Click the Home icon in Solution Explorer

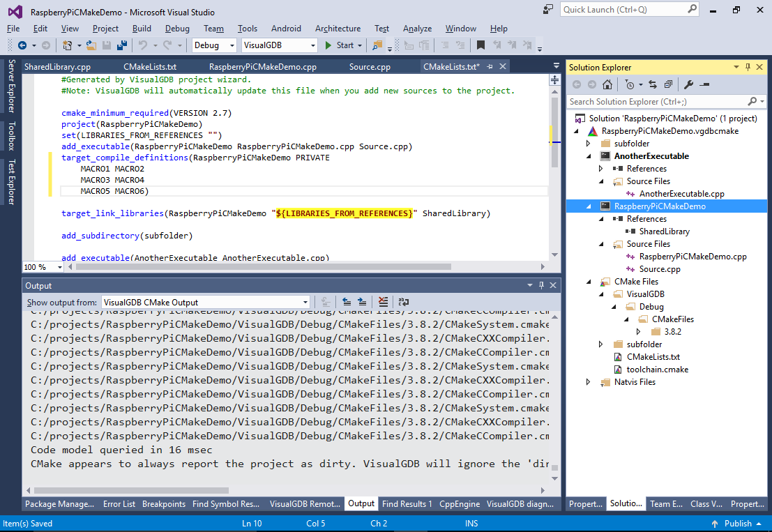(607, 84)
